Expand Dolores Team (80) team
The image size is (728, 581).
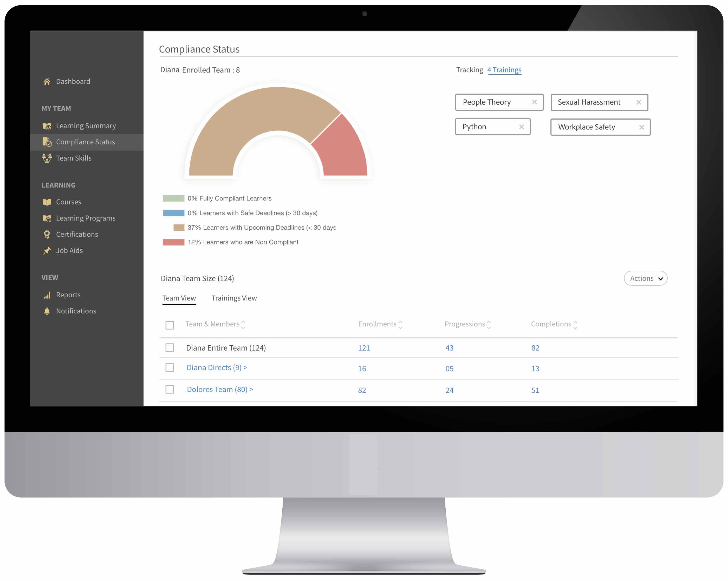(x=220, y=390)
